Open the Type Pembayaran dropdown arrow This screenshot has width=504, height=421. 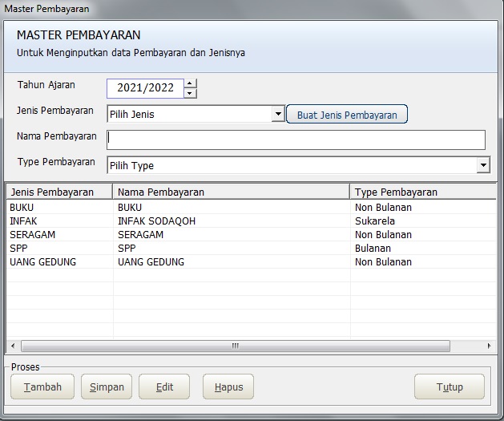tap(483, 165)
